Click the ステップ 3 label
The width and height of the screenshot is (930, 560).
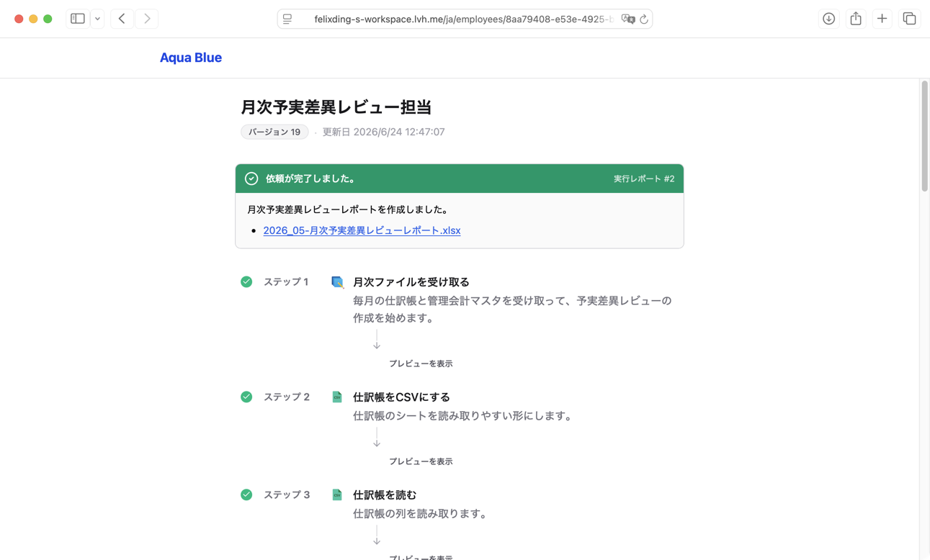click(x=287, y=495)
